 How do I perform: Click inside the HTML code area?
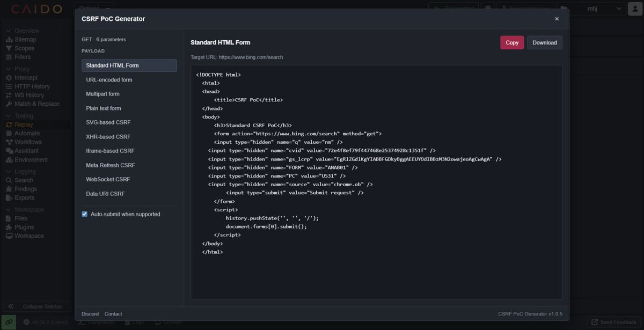pos(376,182)
